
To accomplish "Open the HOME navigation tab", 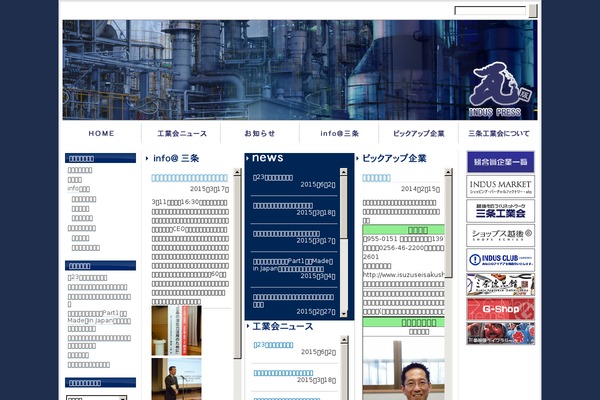I will coord(101,133).
